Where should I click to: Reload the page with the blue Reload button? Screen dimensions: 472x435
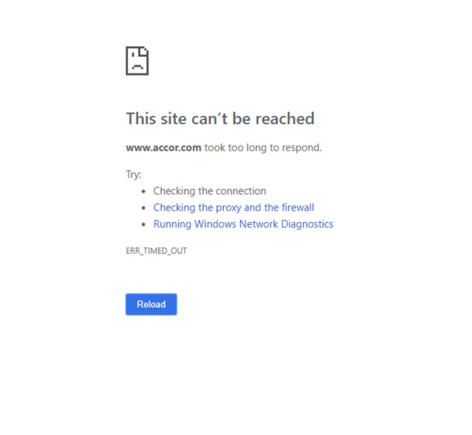pos(151,304)
